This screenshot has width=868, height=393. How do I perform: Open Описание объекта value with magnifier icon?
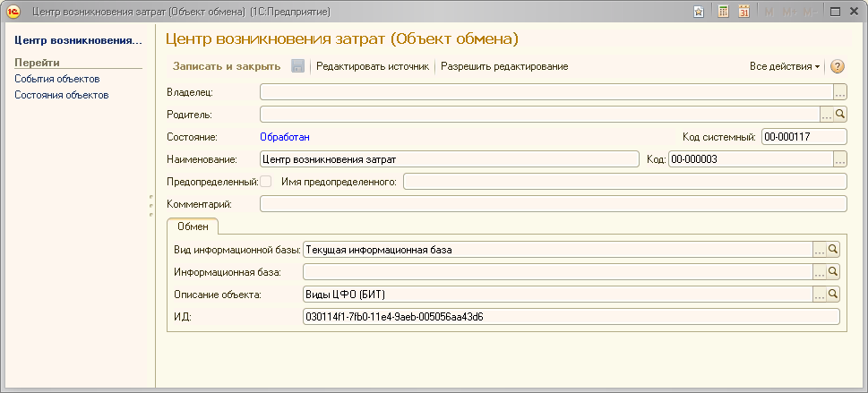click(832, 294)
